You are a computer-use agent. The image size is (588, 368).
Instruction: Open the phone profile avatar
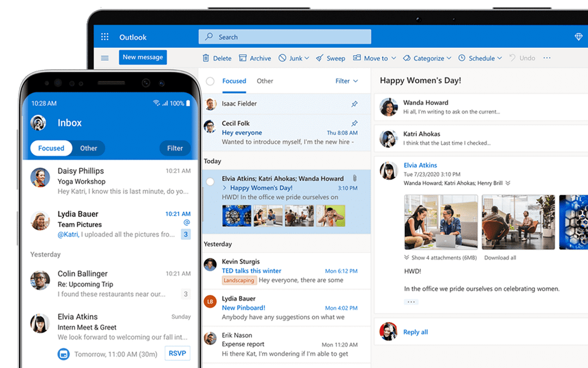(38, 123)
